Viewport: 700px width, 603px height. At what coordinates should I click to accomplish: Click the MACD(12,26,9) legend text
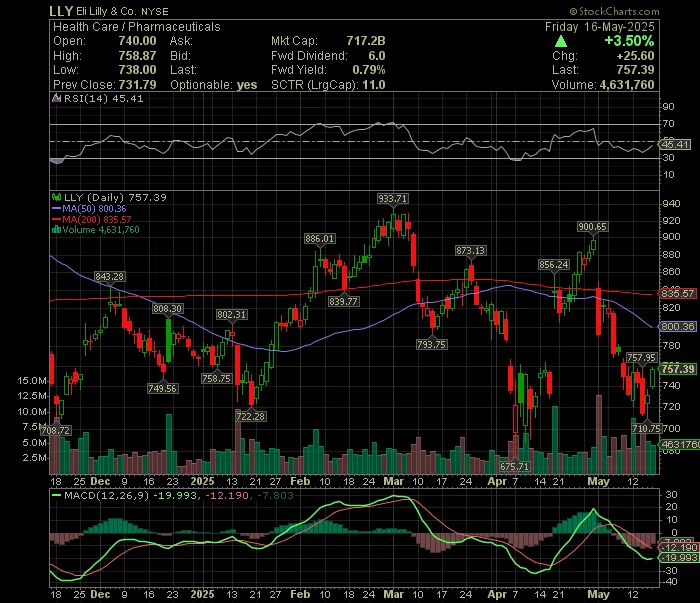click(x=107, y=495)
